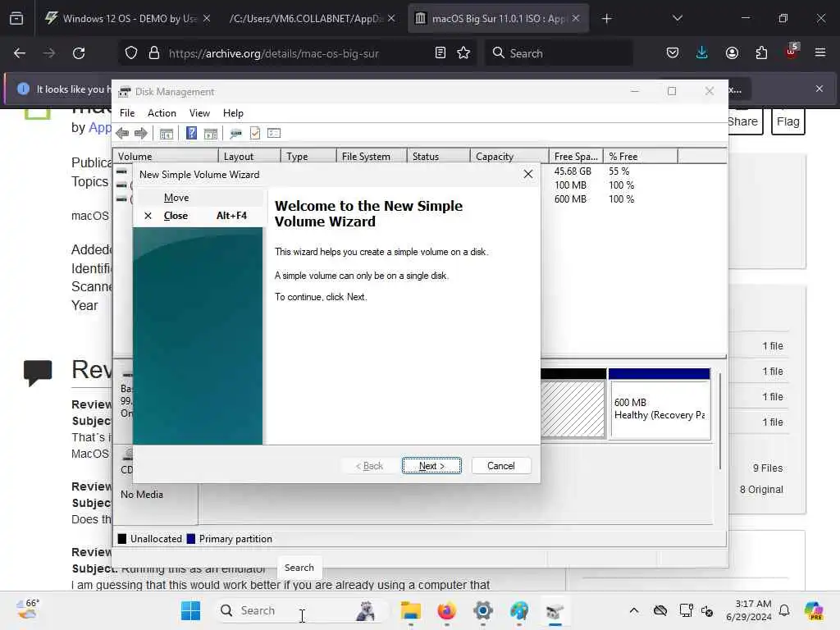Viewport: 840px width, 630px height.
Task: Open the Firefox list all tabs dropdown
Action: (678, 18)
